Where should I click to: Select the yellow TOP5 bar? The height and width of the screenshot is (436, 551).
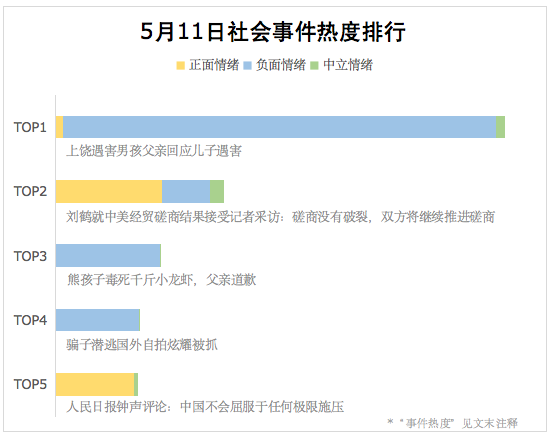click(95, 384)
